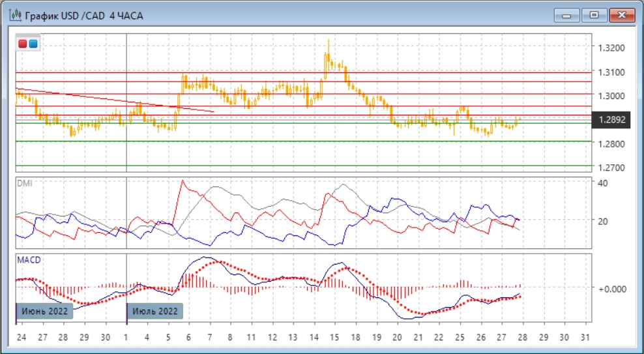This screenshot has height=354, width=644.
Task: Click the blue square chart button
Action: pyautogui.click(x=33, y=44)
